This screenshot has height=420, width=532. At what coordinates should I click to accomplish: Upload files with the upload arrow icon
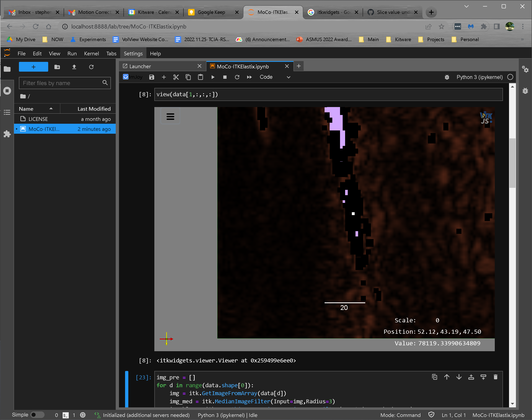(x=74, y=67)
